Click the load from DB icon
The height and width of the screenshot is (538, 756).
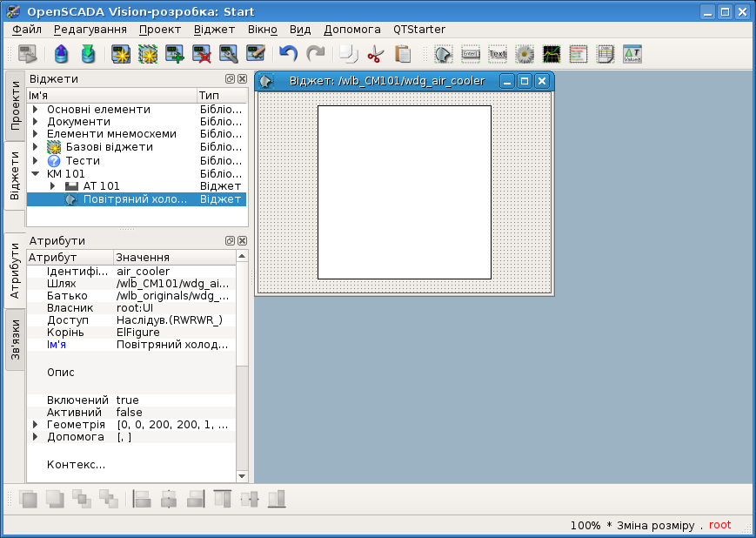point(61,54)
